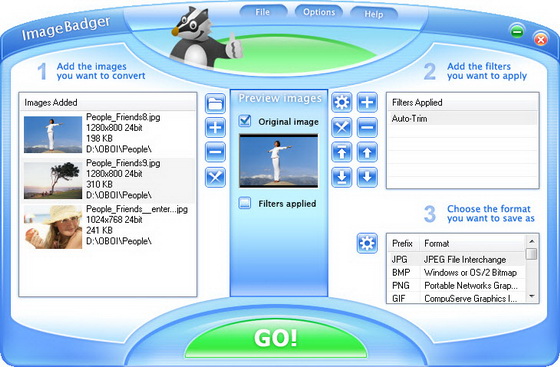
Task: Open the File menu
Action: tap(262, 12)
